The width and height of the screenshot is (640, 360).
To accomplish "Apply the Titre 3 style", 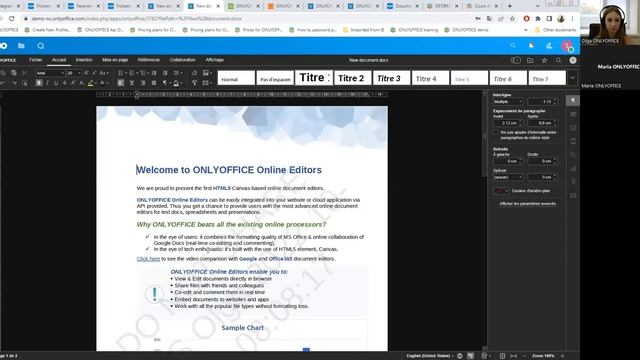I will click(x=391, y=78).
